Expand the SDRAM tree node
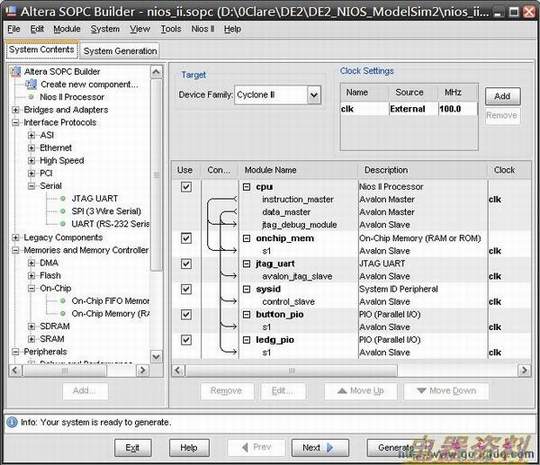 (31, 326)
